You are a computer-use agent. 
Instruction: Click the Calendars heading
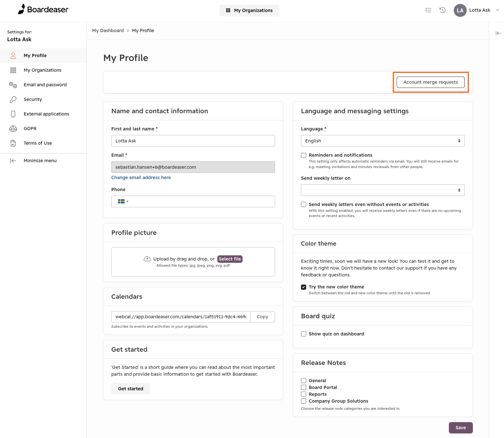pos(127,297)
